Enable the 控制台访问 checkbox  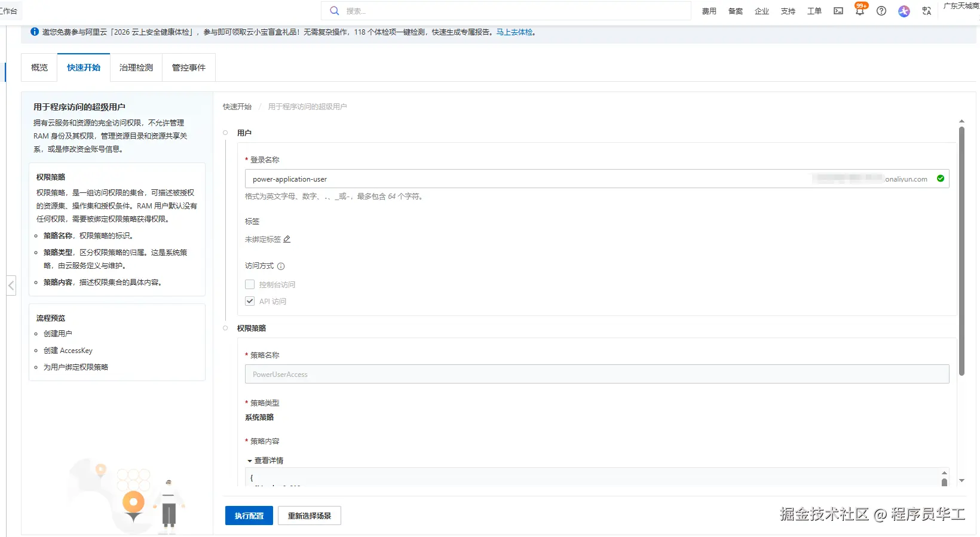(250, 285)
